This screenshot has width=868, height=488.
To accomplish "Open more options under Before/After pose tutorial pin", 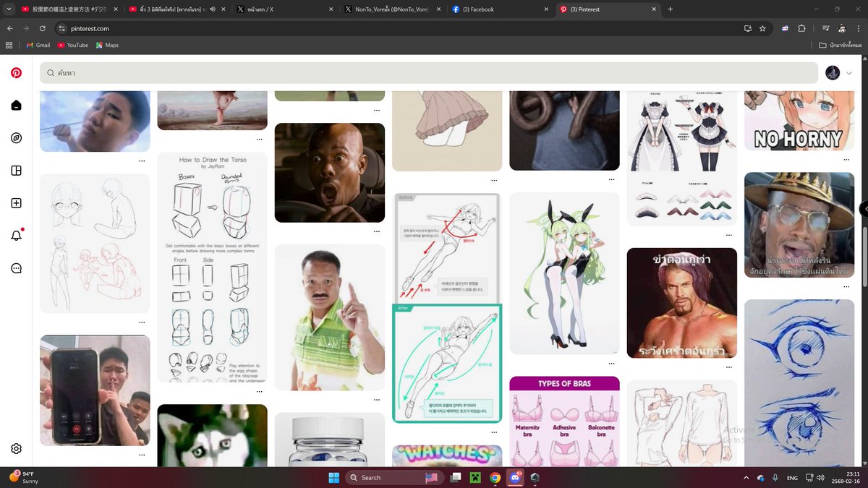I will point(494,432).
